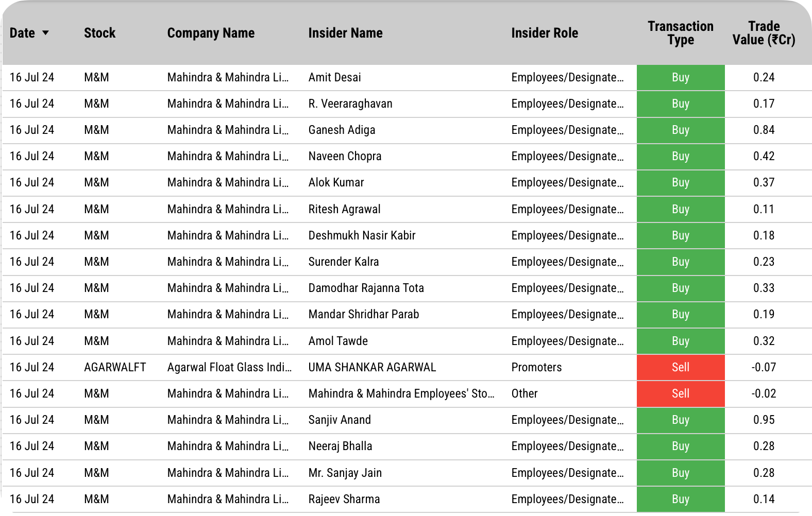Click the Other role cell
Image resolution: width=812 pixels, height=516 pixels.
pyautogui.click(x=525, y=393)
